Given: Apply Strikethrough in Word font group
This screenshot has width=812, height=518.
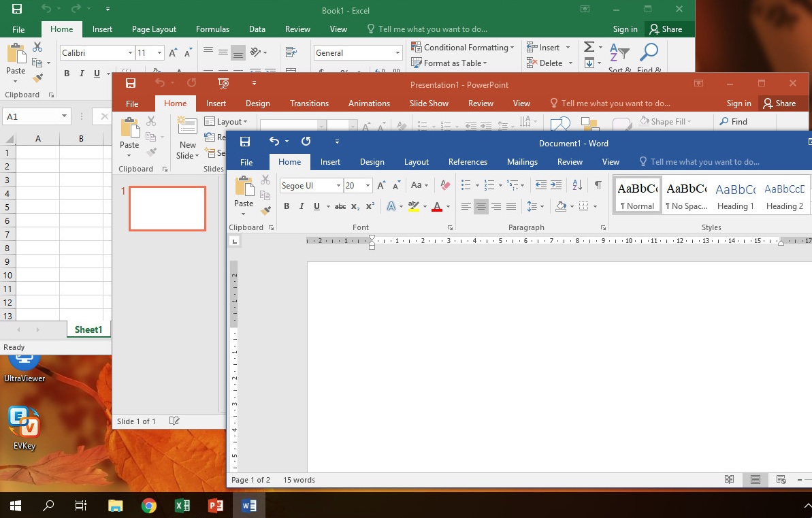Looking at the screenshot, I should [x=340, y=206].
